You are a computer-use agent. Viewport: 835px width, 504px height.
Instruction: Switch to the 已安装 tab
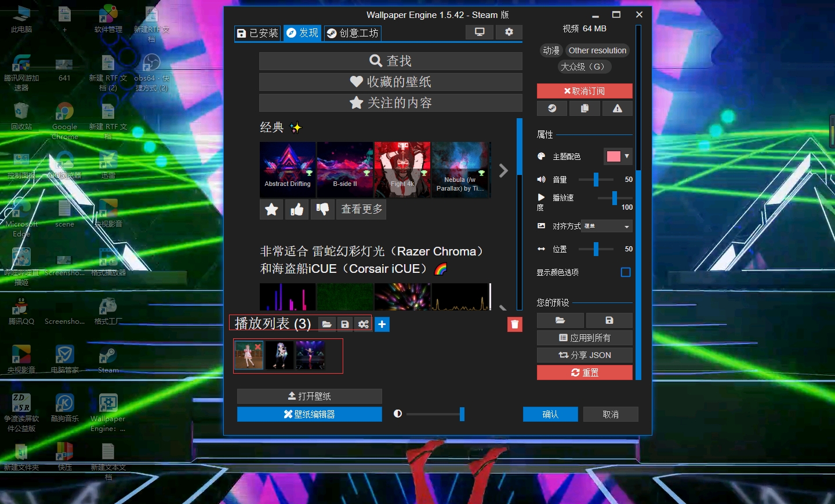click(257, 33)
